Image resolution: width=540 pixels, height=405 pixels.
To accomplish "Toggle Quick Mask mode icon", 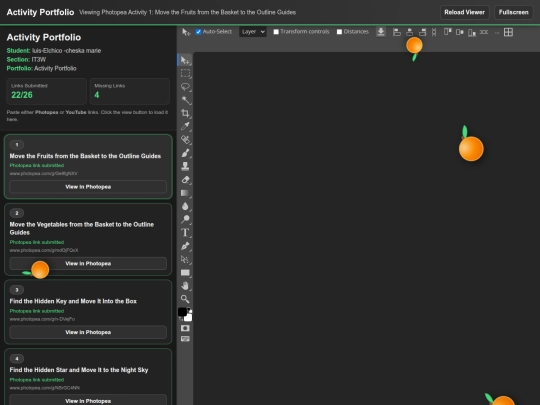I will (x=185, y=328).
